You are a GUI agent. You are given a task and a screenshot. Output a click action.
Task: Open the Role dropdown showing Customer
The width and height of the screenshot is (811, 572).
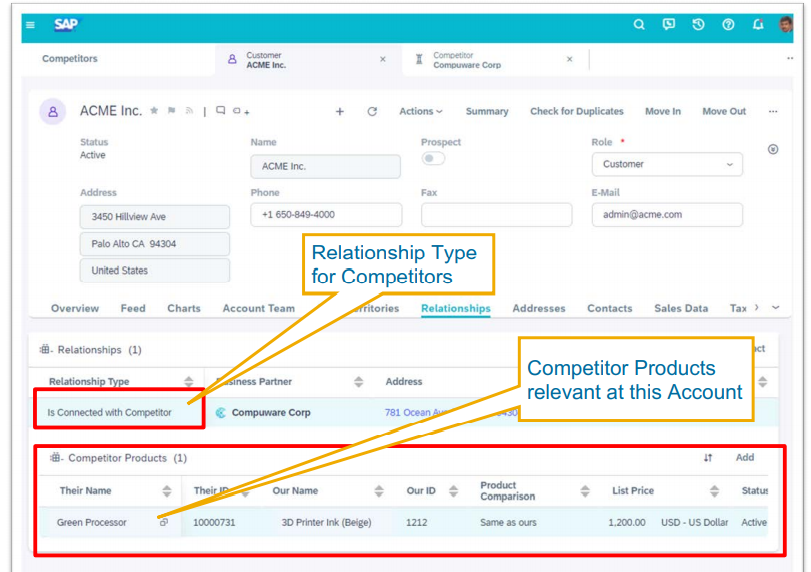[667, 164]
